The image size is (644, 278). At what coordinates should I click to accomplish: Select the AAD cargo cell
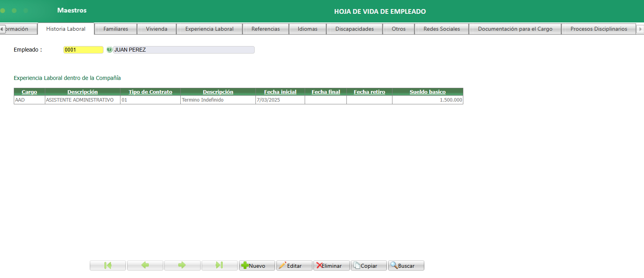click(x=30, y=100)
